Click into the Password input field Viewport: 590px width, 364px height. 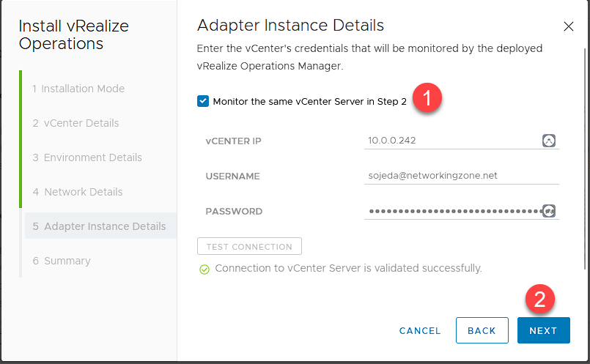(451, 211)
